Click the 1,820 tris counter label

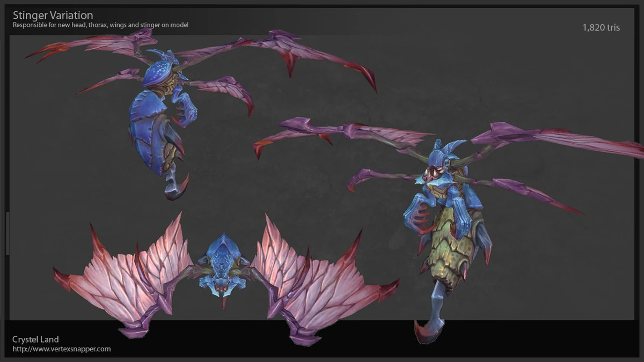(x=601, y=27)
